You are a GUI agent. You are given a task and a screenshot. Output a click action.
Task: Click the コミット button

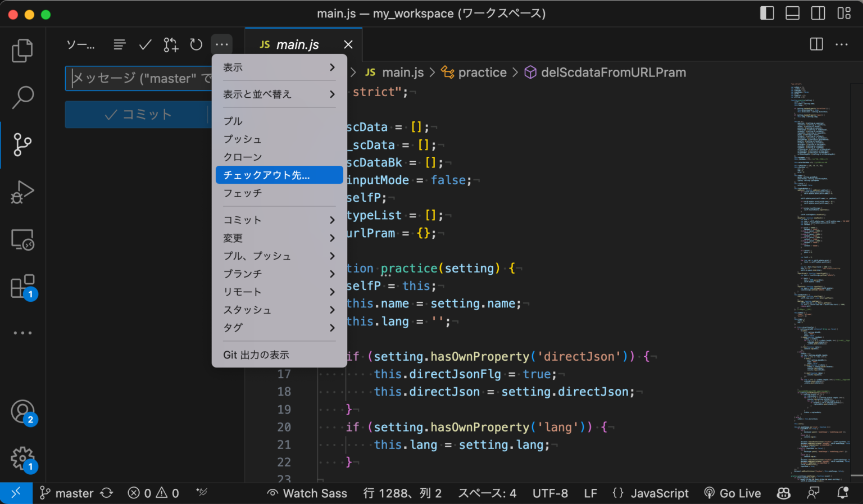(138, 114)
